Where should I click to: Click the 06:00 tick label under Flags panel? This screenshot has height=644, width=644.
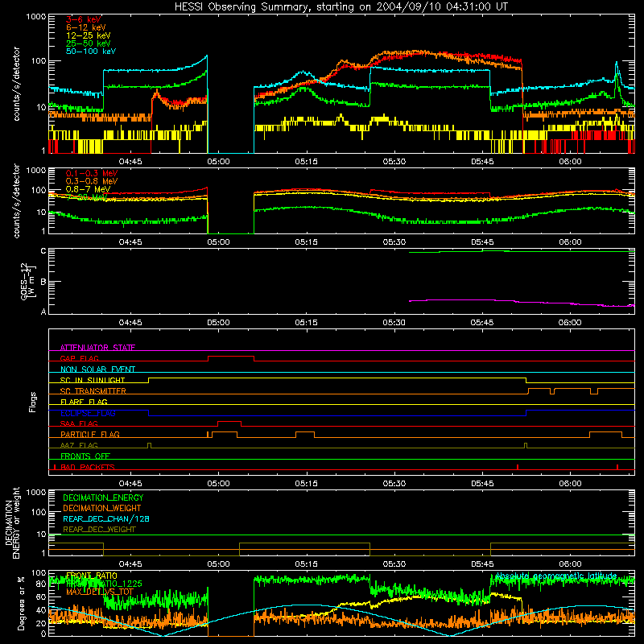(x=570, y=484)
